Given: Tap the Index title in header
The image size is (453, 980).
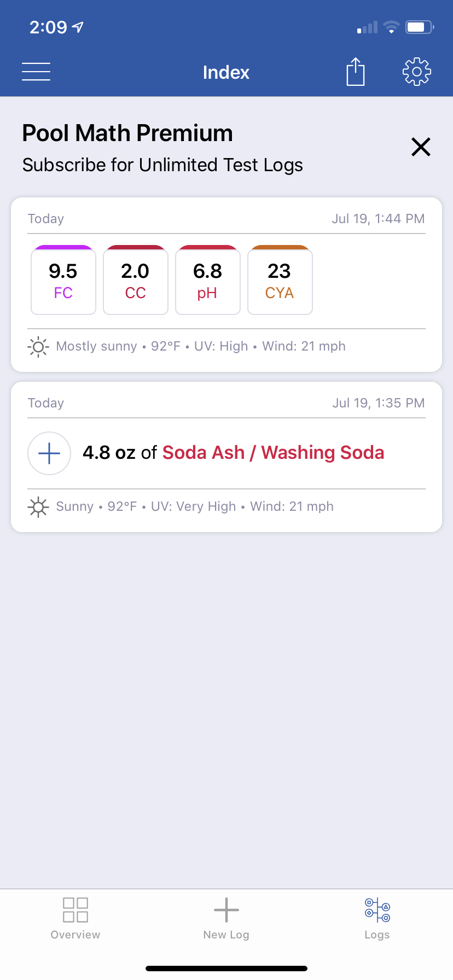Looking at the screenshot, I should 226,72.
